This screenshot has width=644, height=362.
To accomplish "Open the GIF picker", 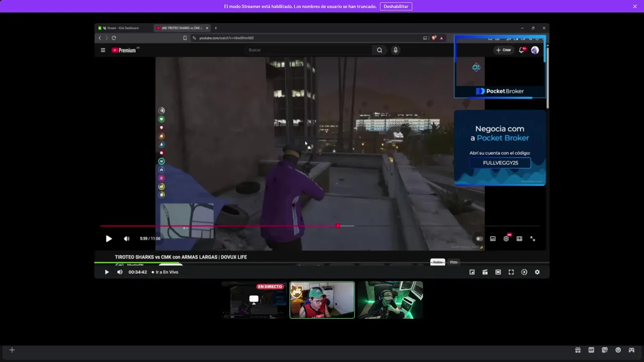I will point(591,350).
